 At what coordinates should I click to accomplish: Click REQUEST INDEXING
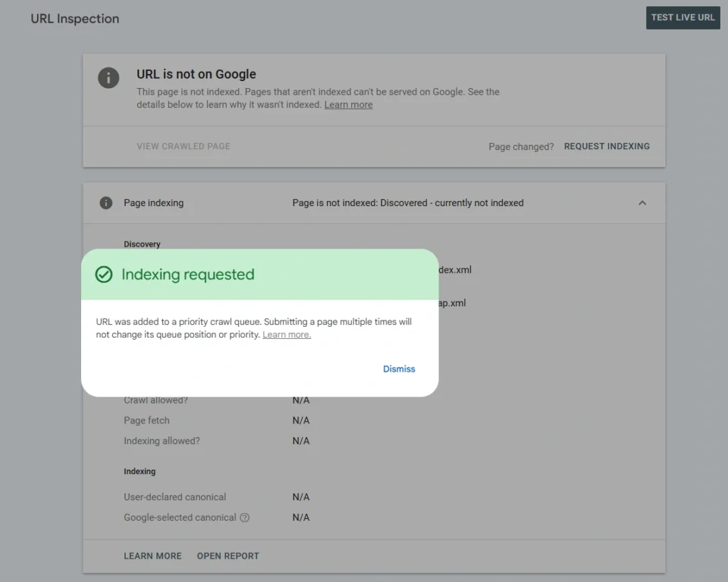tap(606, 146)
